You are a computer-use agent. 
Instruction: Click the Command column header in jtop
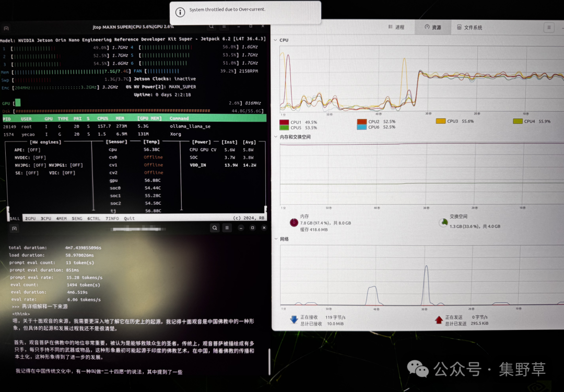179,118
